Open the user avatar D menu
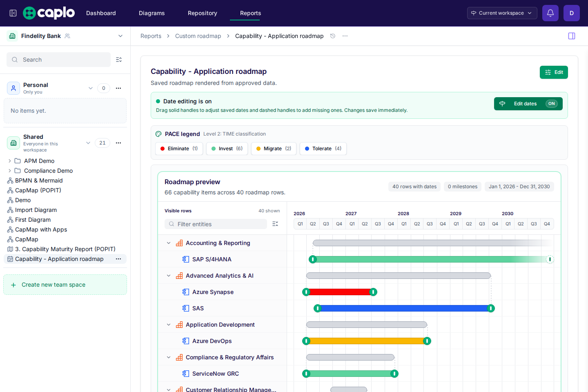The width and height of the screenshot is (588, 392). 572,13
